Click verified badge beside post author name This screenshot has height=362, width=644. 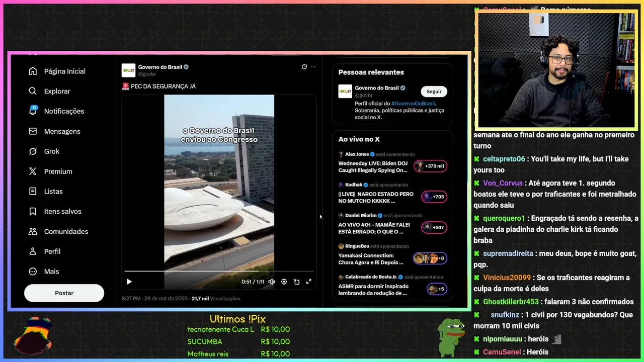click(x=186, y=67)
